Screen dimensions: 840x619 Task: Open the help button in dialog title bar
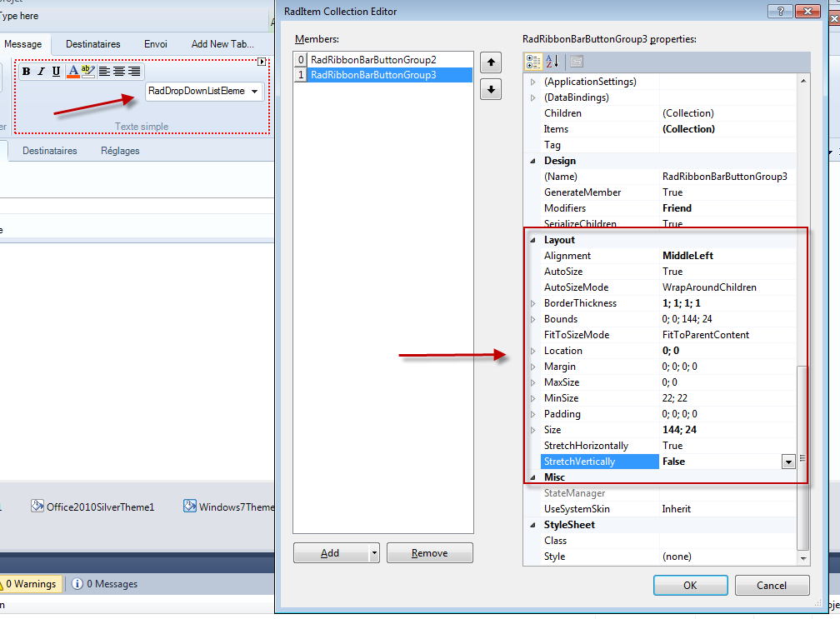pyautogui.click(x=780, y=11)
